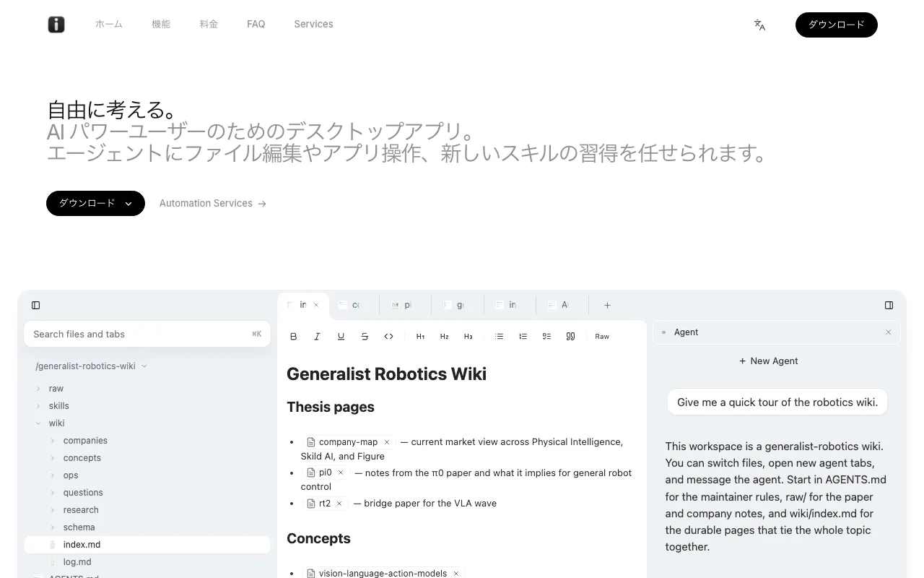This screenshot has height=578, width=924.
Task: Close the Agent panel tab
Action: [x=888, y=332]
